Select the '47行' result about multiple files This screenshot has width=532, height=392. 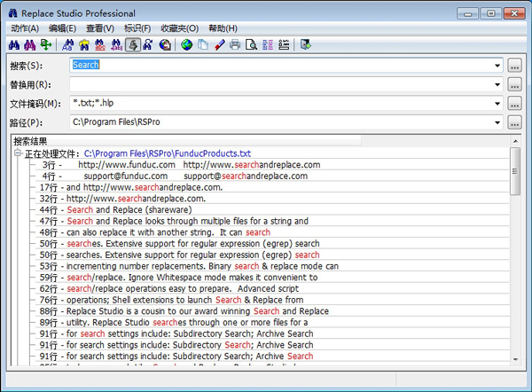coord(272,222)
